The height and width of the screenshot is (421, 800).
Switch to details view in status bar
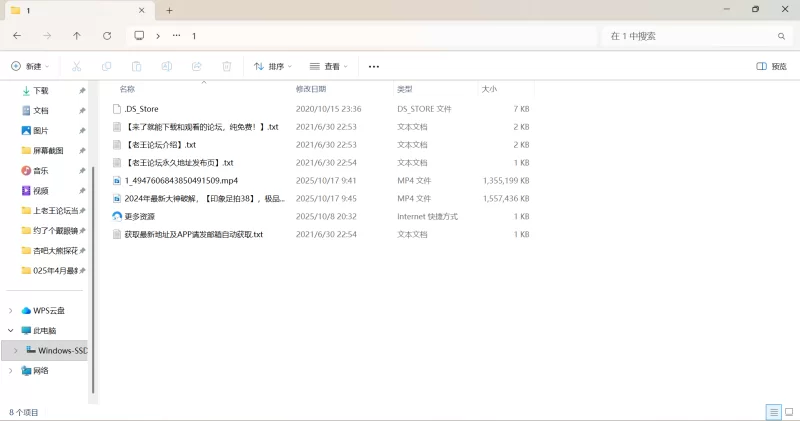pos(773,412)
